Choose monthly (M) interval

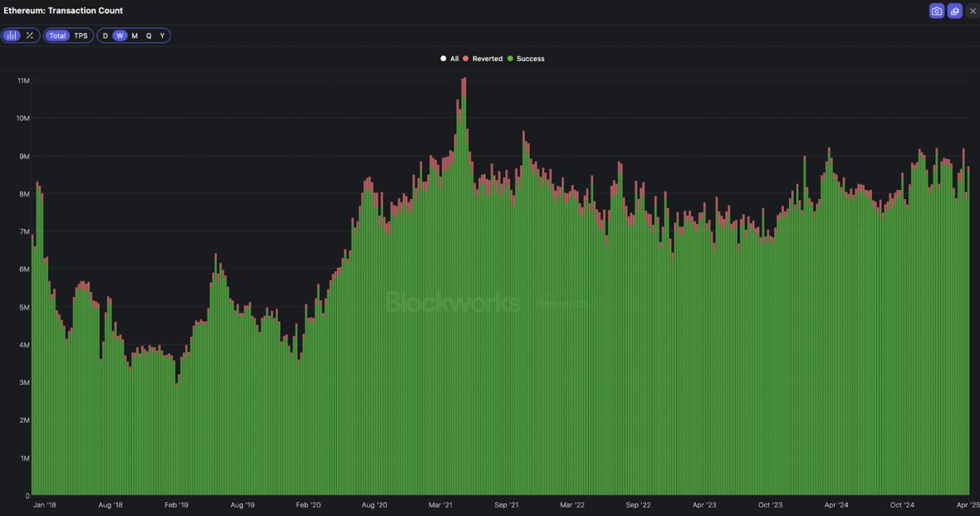click(134, 36)
